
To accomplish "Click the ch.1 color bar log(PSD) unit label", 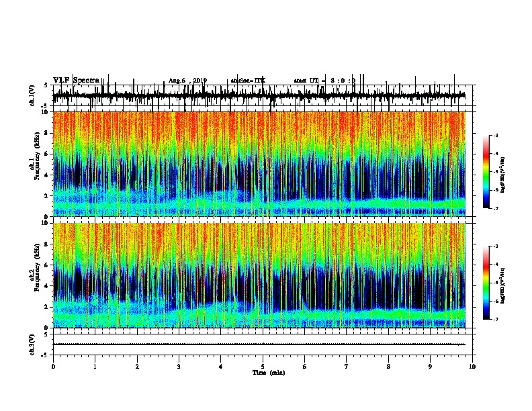I will (503, 175).
